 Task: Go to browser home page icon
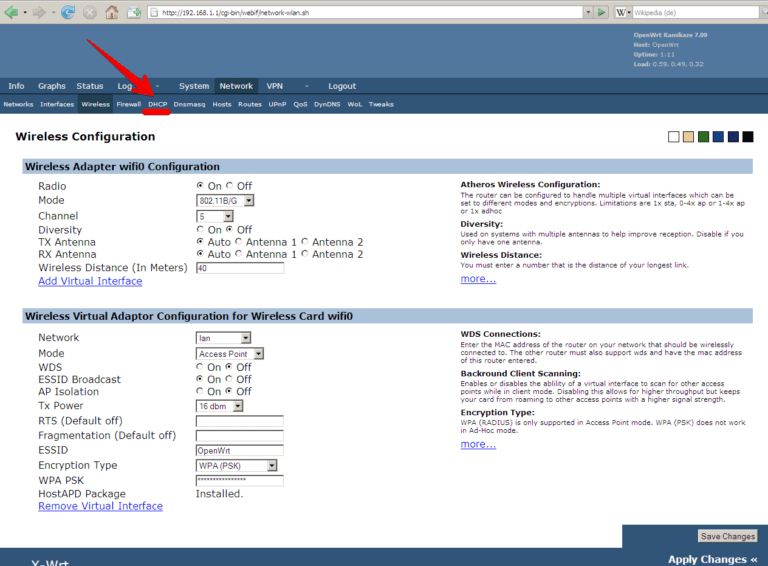click(112, 12)
